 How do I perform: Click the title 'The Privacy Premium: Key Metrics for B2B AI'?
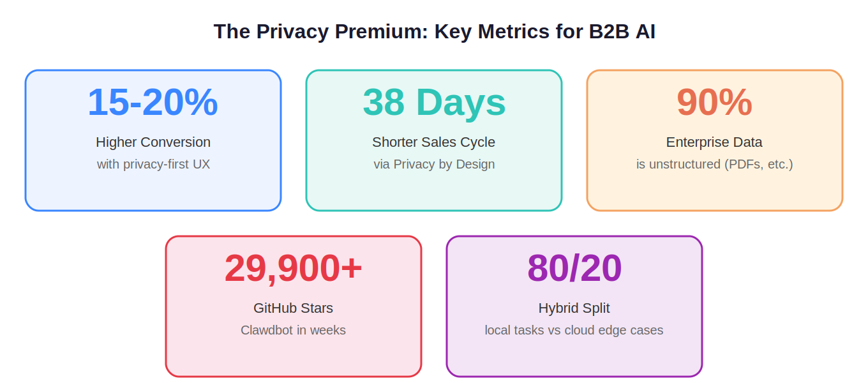(x=434, y=31)
